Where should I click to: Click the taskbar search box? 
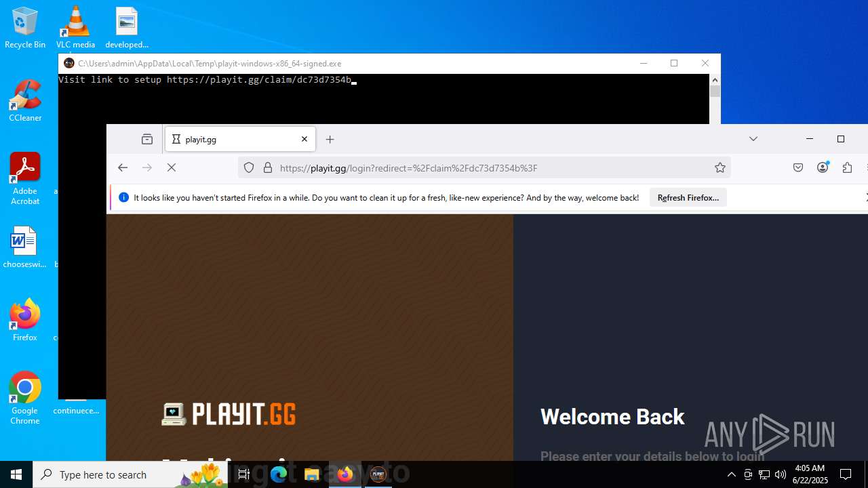pos(131,474)
